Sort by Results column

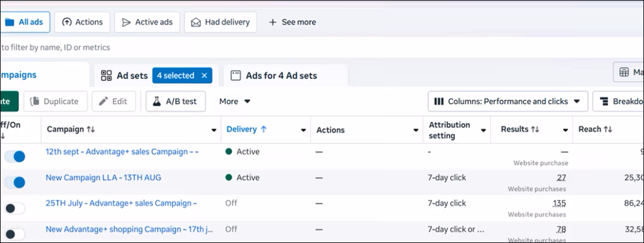click(x=520, y=129)
